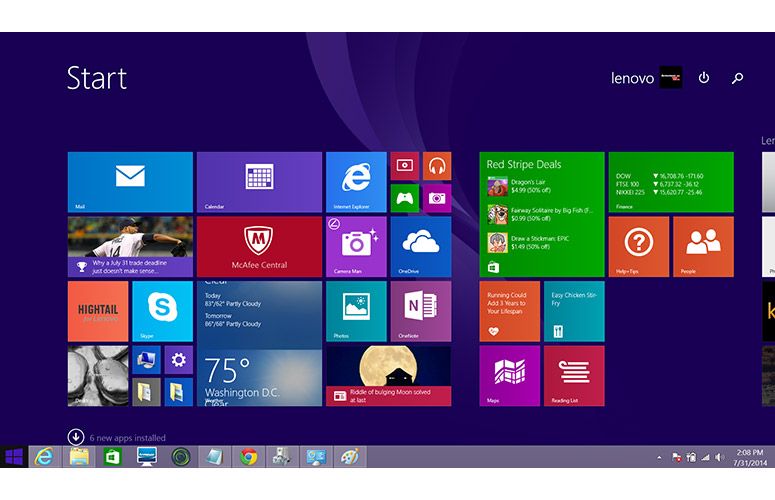The height and width of the screenshot is (500, 775).
Task: Open the Reading List tile
Action: (x=574, y=376)
